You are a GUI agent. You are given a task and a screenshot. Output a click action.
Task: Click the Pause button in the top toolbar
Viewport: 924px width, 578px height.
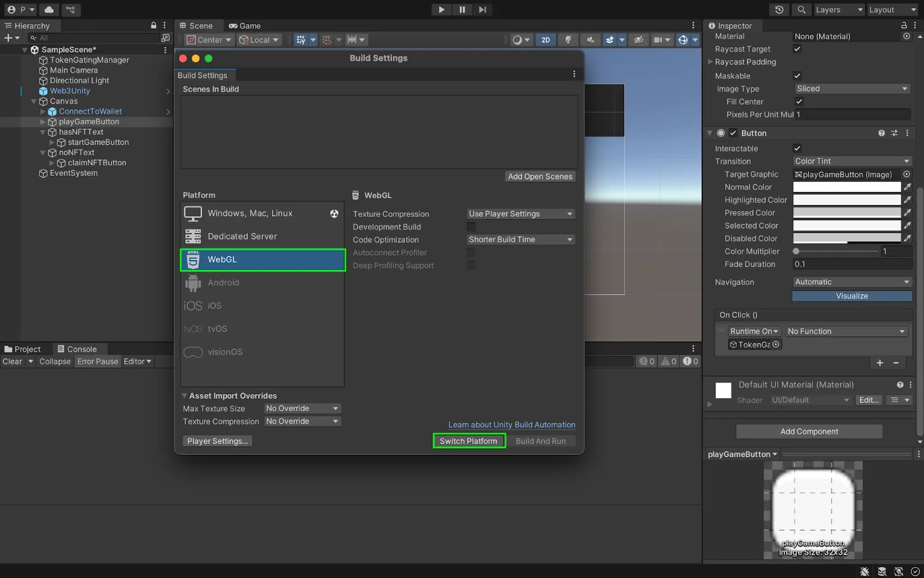pos(462,10)
